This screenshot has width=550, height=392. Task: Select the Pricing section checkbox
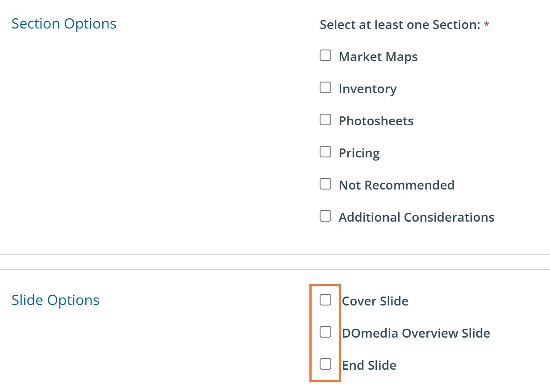coord(325,152)
